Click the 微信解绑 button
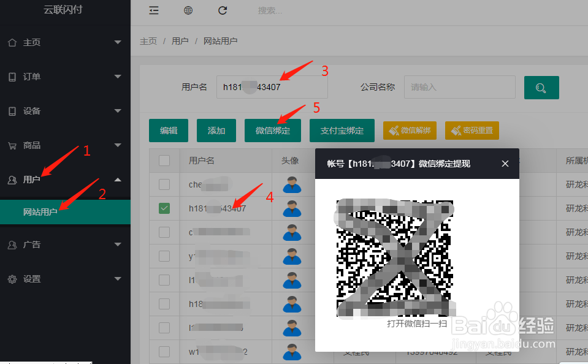The width and height of the screenshot is (588, 364). pos(410,131)
